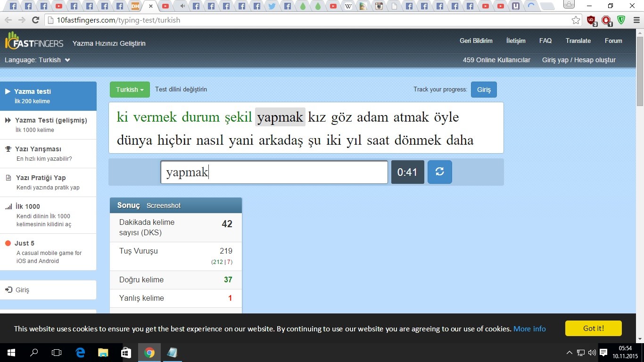This screenshot has width=644, height=362.
Task: Open the uBlock Origin extension icon
Action: pos(592,20)
